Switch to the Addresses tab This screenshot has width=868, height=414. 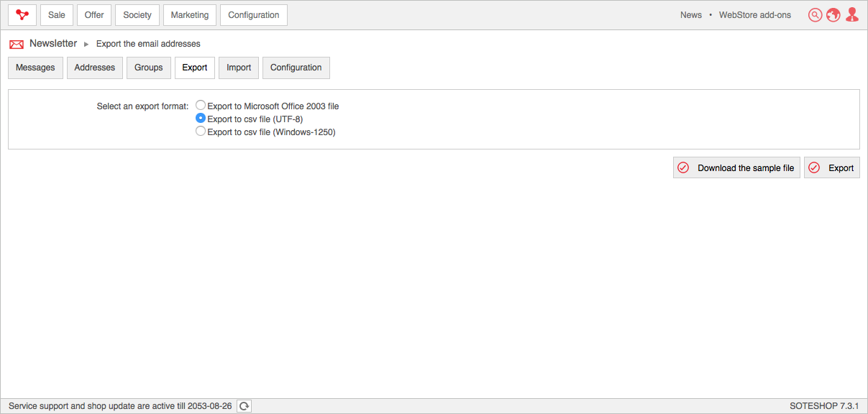[x=95, y=68]
